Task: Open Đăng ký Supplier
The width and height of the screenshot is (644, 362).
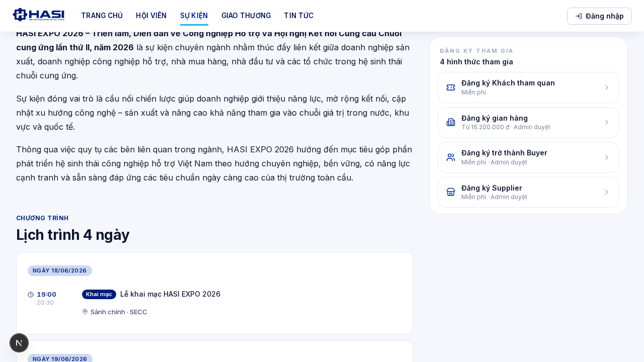Action: pos(528,192)
